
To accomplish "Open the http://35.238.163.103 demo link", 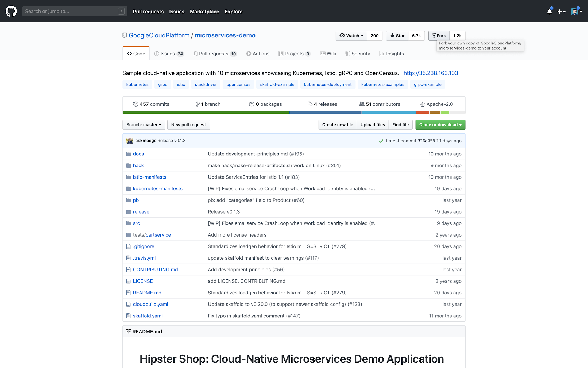I will coord(431,73).
